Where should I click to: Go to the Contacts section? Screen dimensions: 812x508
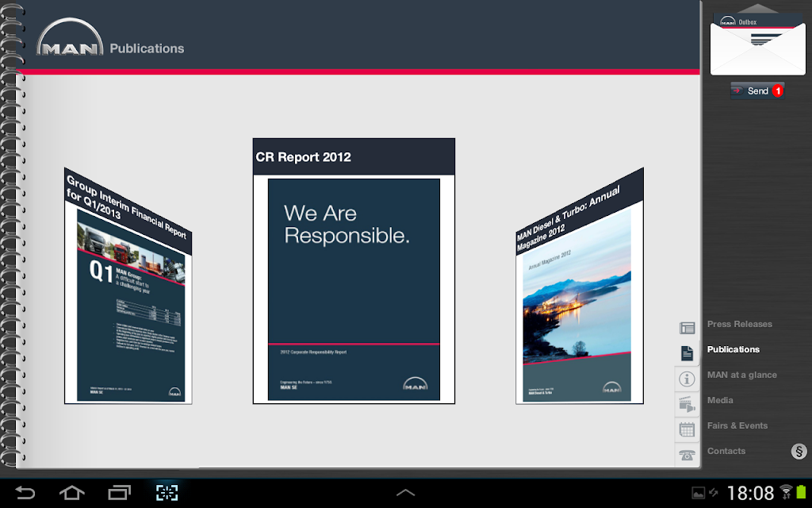point(726,451)
